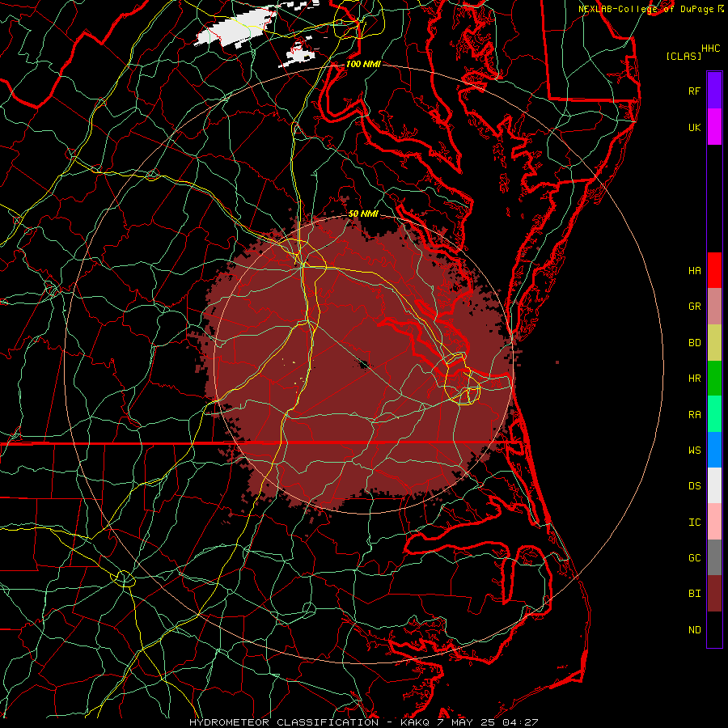Click the BI brown legend swatch
Image resolution: width=728 pixels, height=728 pixels.
(714, 594)
